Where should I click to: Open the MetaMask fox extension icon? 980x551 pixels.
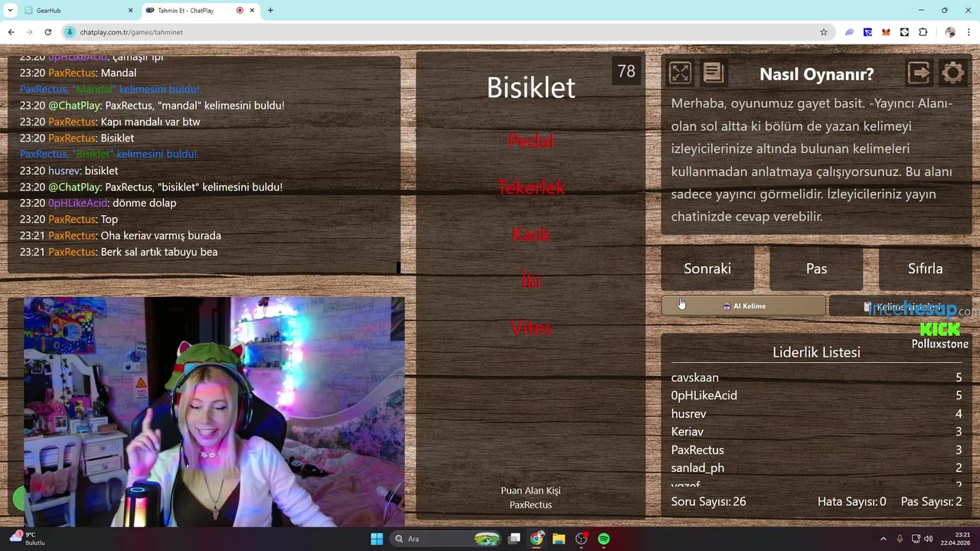pos(886,32)
